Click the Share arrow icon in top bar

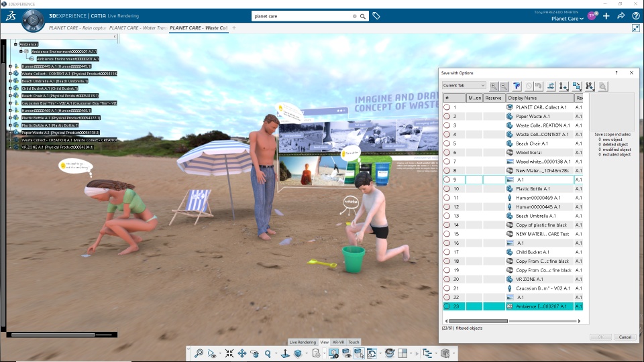621,16
